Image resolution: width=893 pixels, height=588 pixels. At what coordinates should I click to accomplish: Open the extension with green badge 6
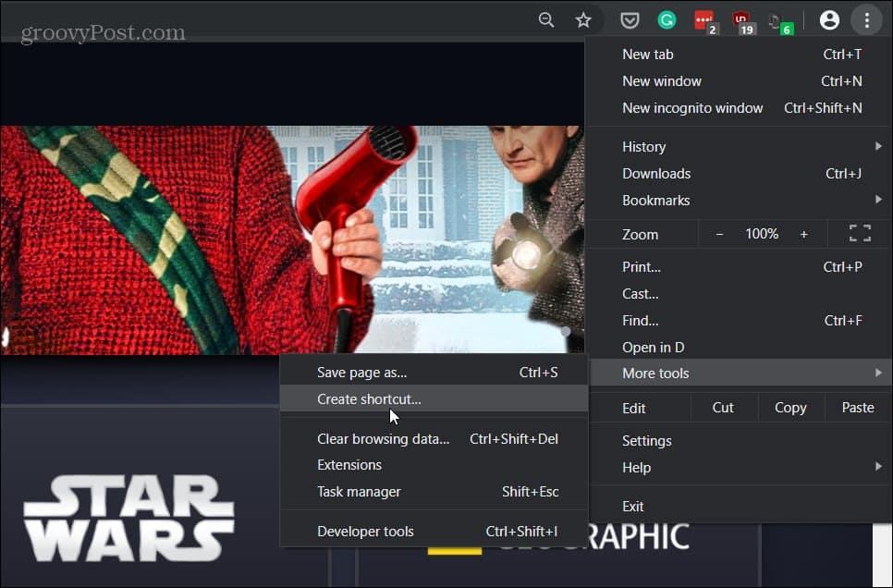[x=779, y=23]
